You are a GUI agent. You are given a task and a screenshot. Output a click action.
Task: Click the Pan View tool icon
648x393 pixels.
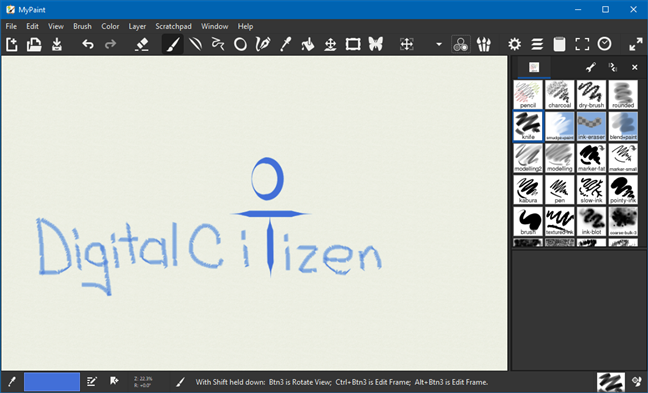click(x=407, y=44)
